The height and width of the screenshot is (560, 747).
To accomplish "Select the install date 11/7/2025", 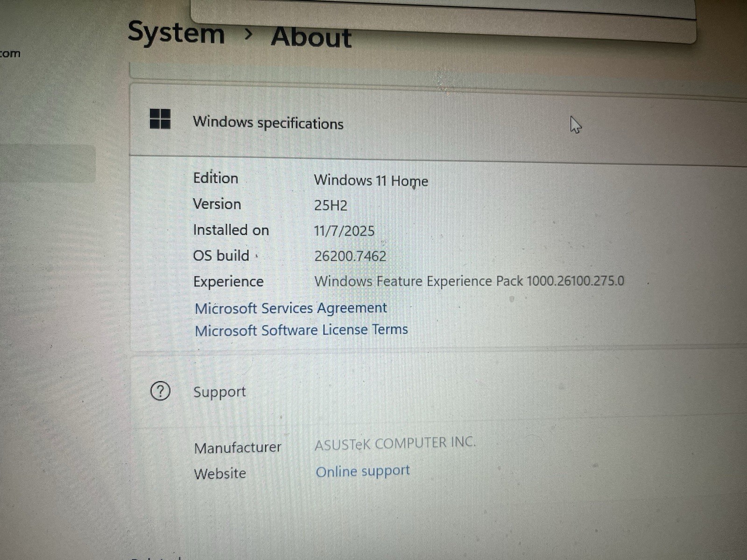I will 344,231.
